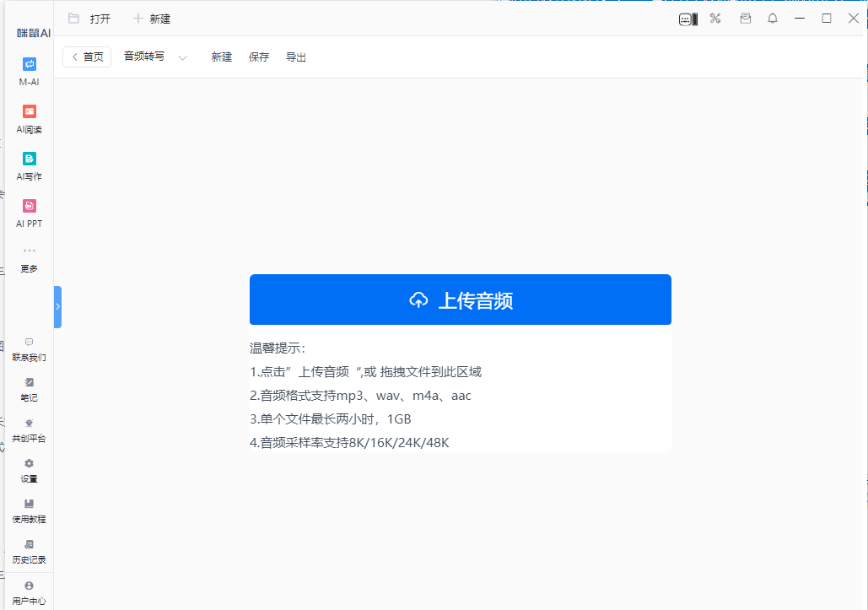Open the M-AI chat sidebar icon
The width and height of the screenshot is (868, 610).
tap(29, 64)
